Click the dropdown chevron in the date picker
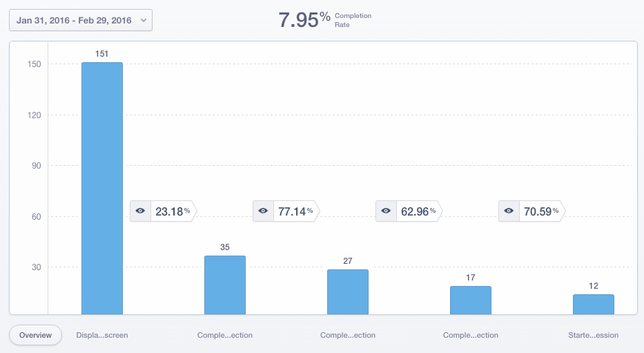Viewport: 644px width, 353px height. click(144, 20)
